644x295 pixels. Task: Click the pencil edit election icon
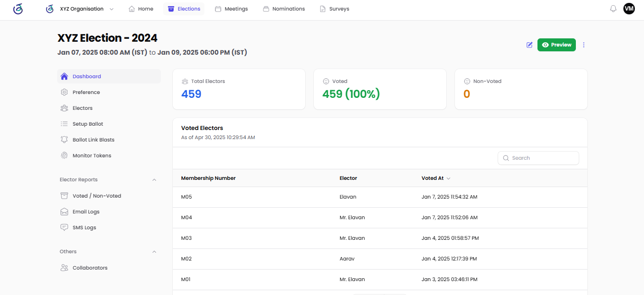(x=529, y=45)
